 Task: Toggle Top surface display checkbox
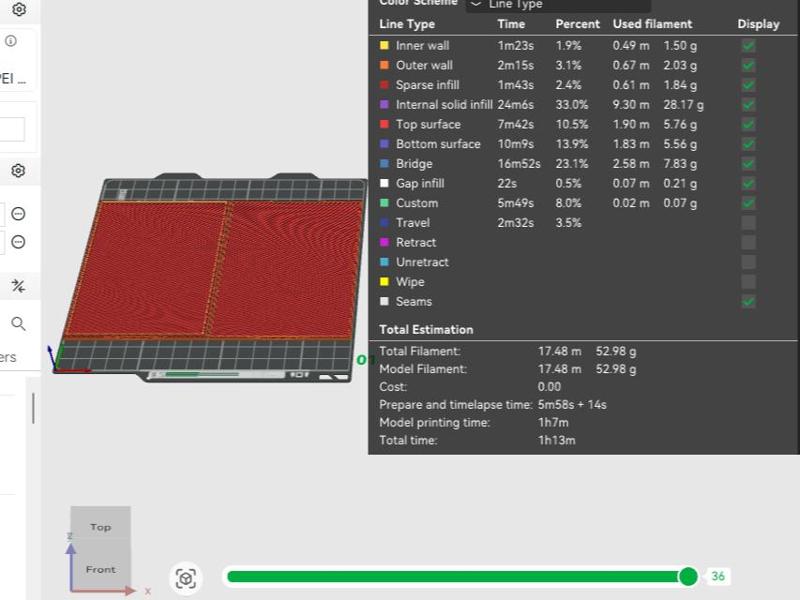point(748,124)
